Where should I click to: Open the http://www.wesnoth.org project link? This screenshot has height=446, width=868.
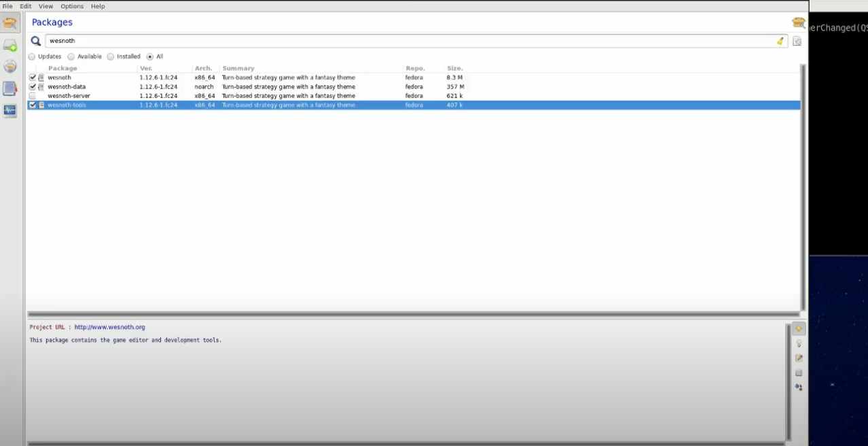coord(109,327)
